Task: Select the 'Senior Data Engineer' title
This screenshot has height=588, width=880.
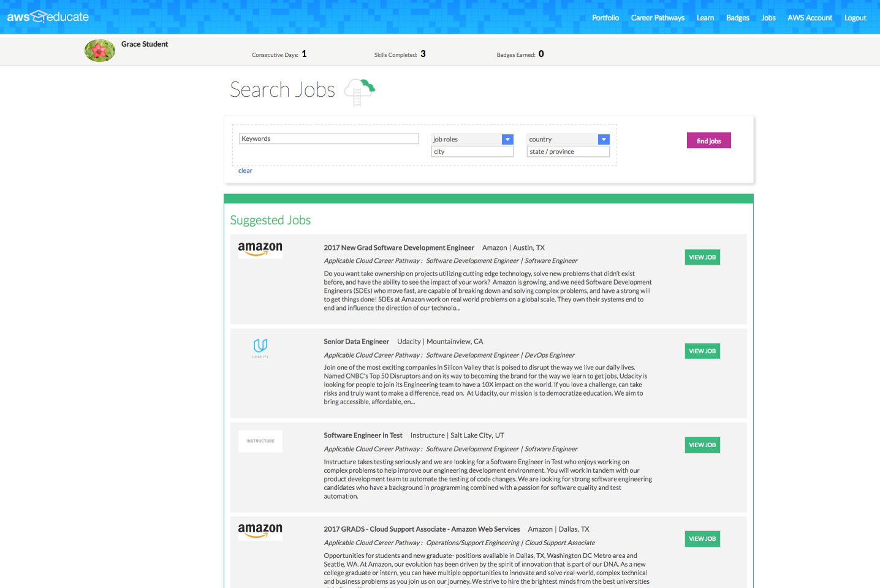Action: [x=357, y=342]
